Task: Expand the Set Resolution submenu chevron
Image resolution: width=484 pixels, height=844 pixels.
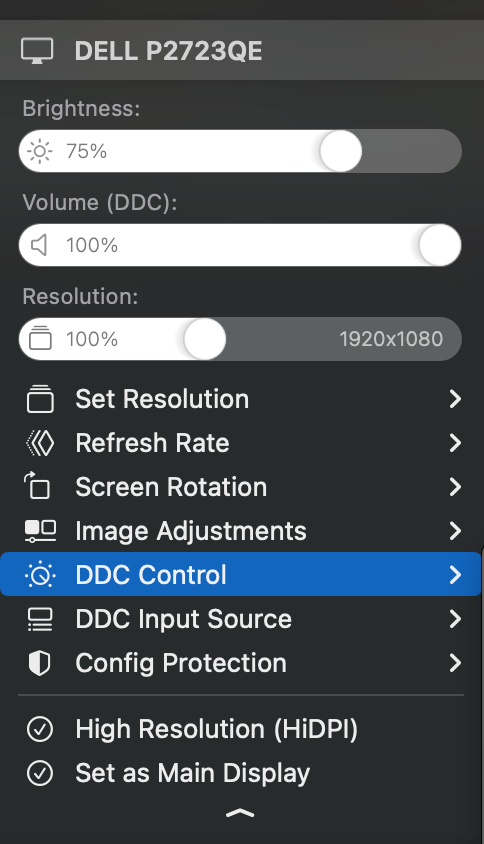Action: (x=455, y=399)
